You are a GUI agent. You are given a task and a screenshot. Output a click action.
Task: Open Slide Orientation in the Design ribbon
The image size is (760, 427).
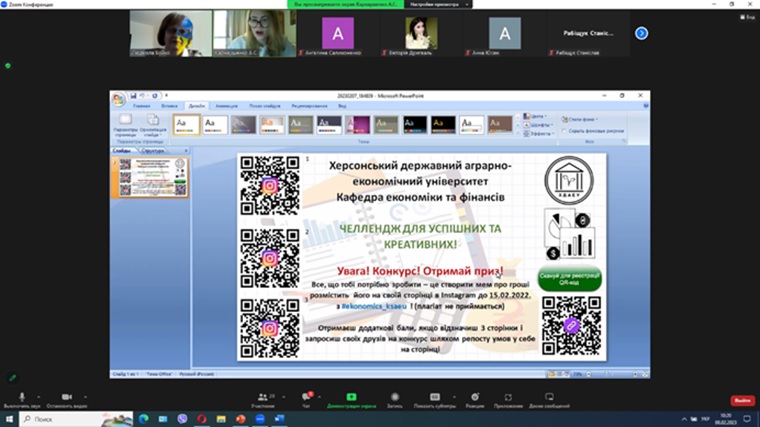tap(153, 126)
